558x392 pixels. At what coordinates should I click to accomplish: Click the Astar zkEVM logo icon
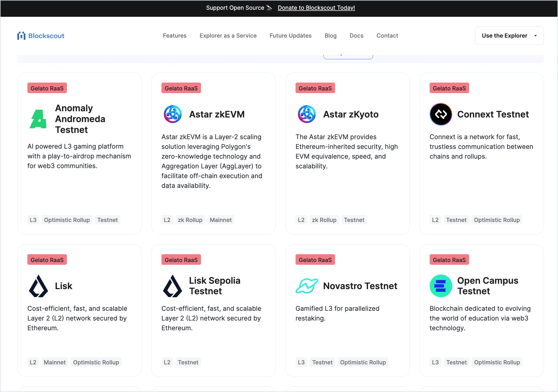[x=173, y=114]
